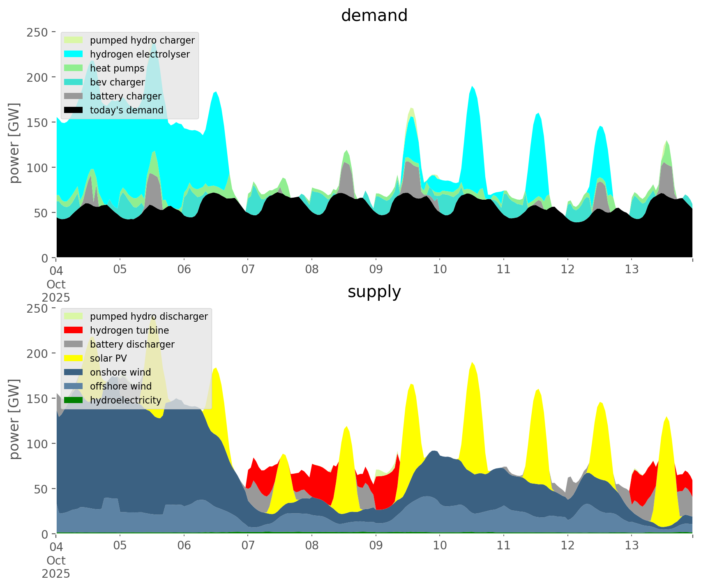Click the power [GW] axis label on demand chart
Screen dimensions: 701x588
click(x=14, y=143)
